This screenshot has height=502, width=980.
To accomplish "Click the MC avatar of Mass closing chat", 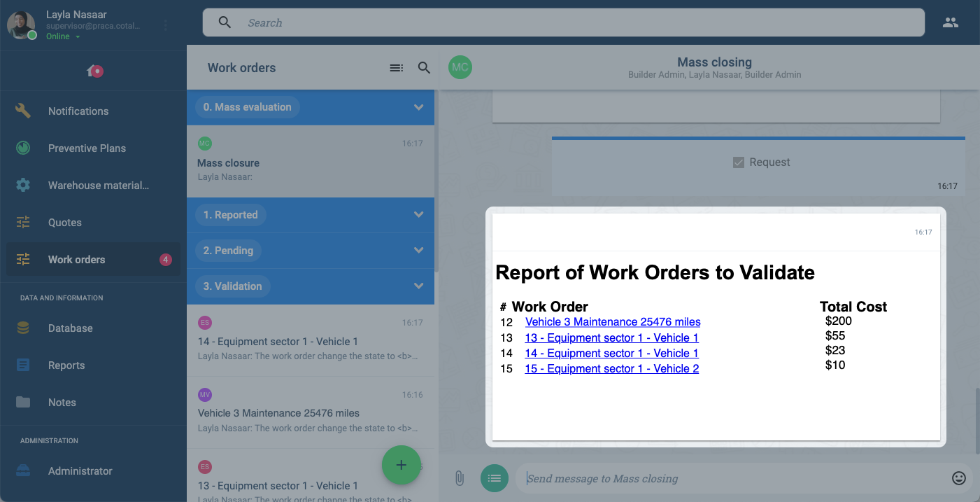I will coord(460,67).
